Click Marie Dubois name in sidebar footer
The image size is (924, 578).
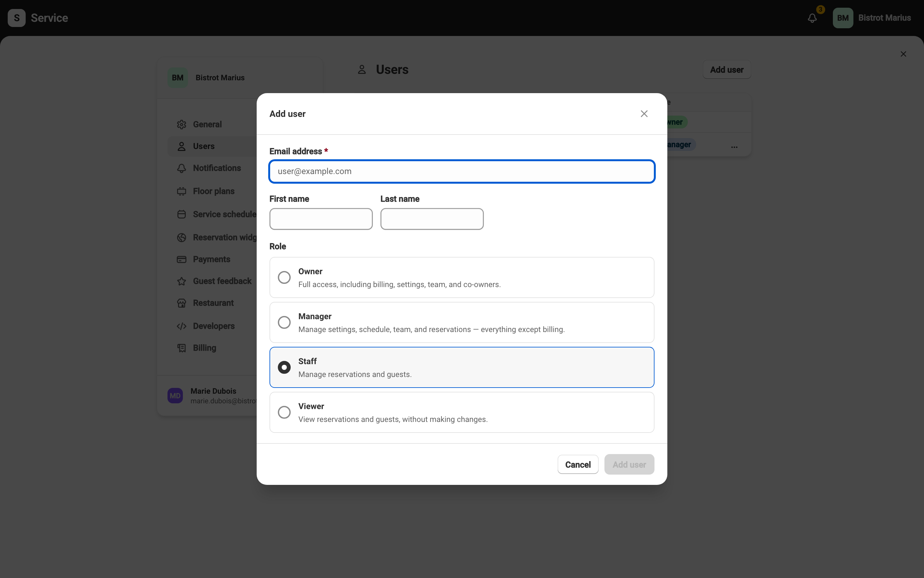213,391
